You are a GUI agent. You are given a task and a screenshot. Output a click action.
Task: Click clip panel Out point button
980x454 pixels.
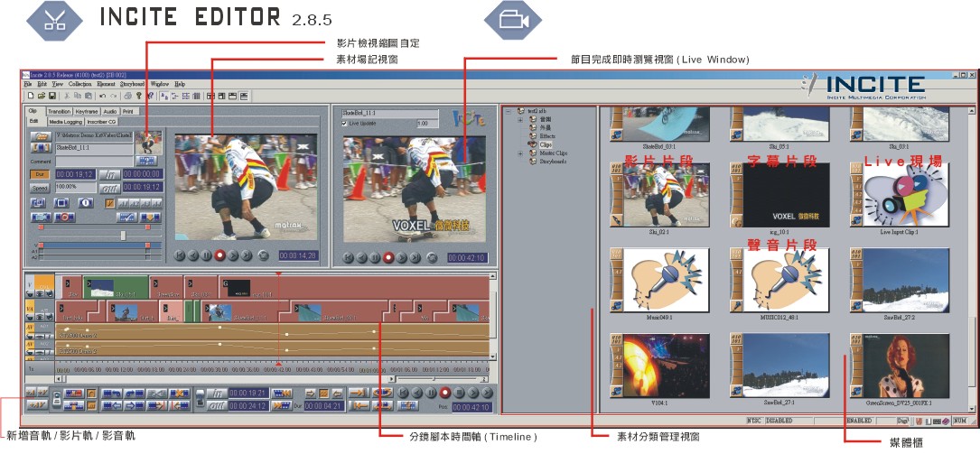coord(109,189)
